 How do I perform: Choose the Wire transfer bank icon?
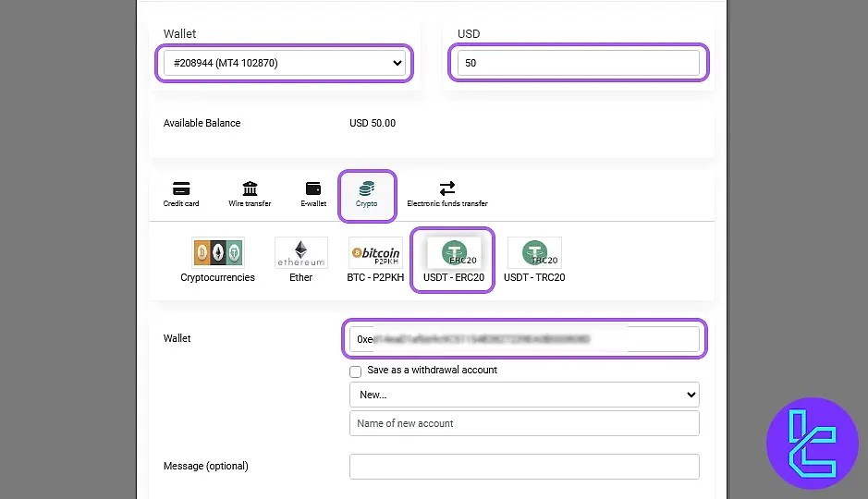(250, 189)
